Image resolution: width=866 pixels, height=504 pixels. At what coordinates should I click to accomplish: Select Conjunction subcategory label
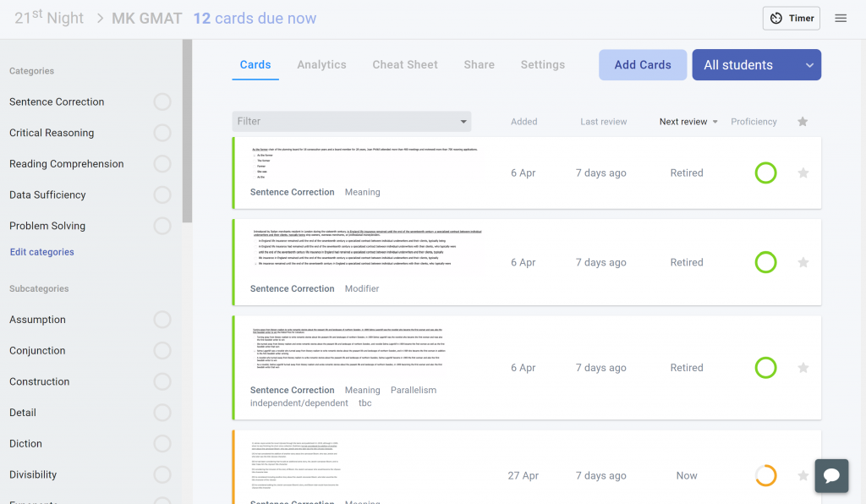click(x=37, y=350)
